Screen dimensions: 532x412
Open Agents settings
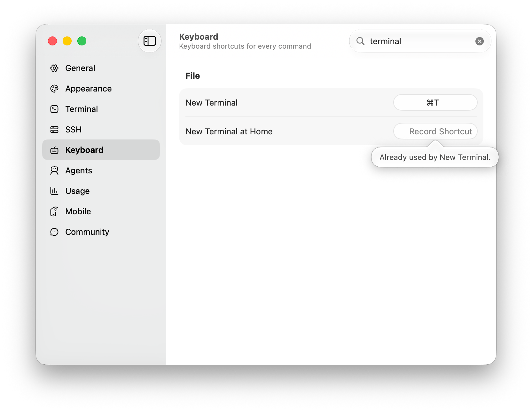click(x=101, y=170)
